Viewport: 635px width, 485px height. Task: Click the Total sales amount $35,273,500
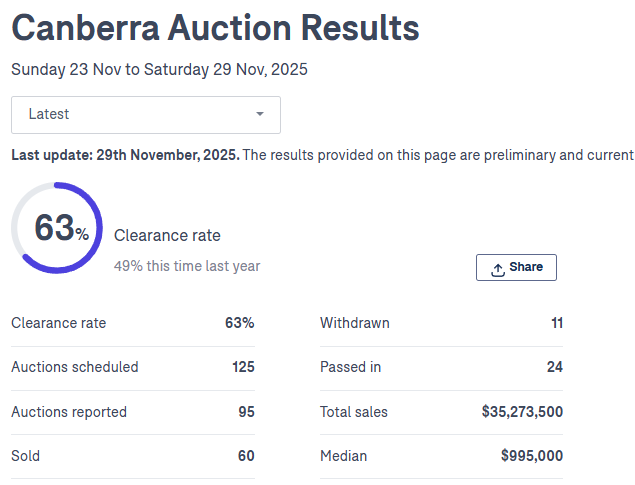522,412
